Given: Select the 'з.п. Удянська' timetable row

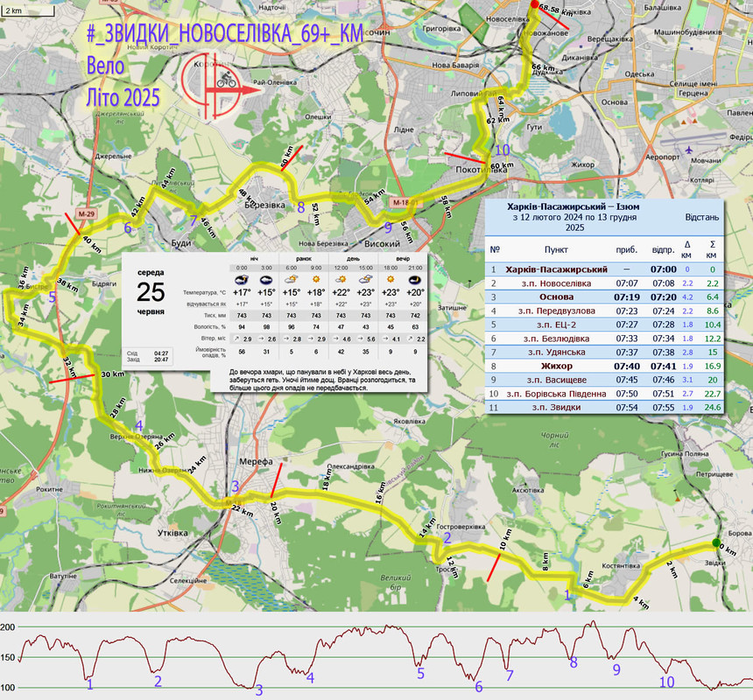Looking at the screenshot, I should (604, 352).
